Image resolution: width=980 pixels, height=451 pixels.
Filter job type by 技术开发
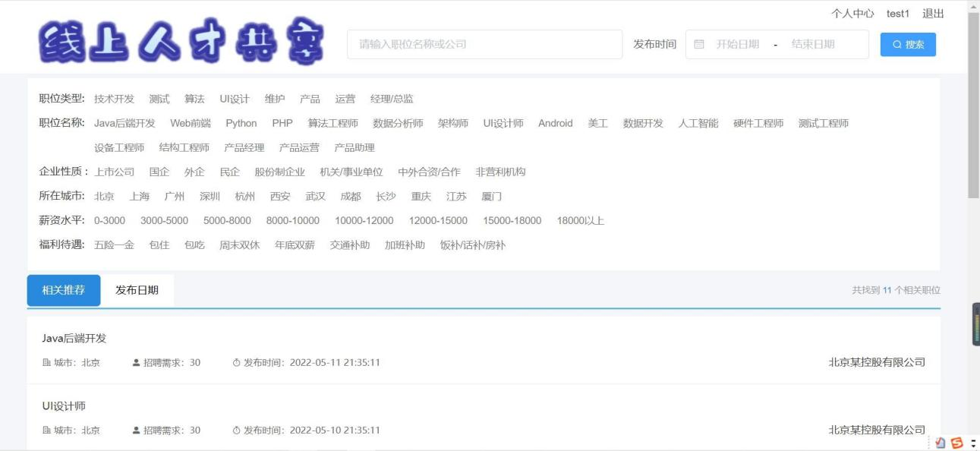click(x=114, y=99)
